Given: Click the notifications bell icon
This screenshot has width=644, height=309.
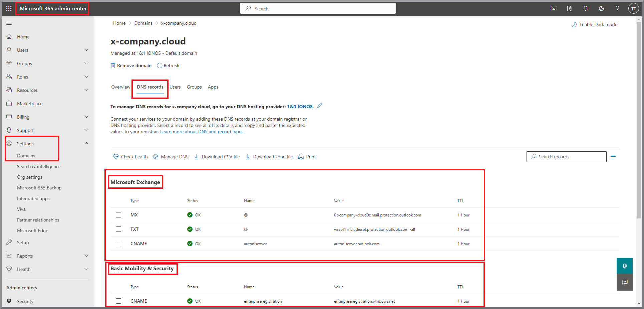Looking at the screenshot, I should pyautogui.click(x=586, y=8).
